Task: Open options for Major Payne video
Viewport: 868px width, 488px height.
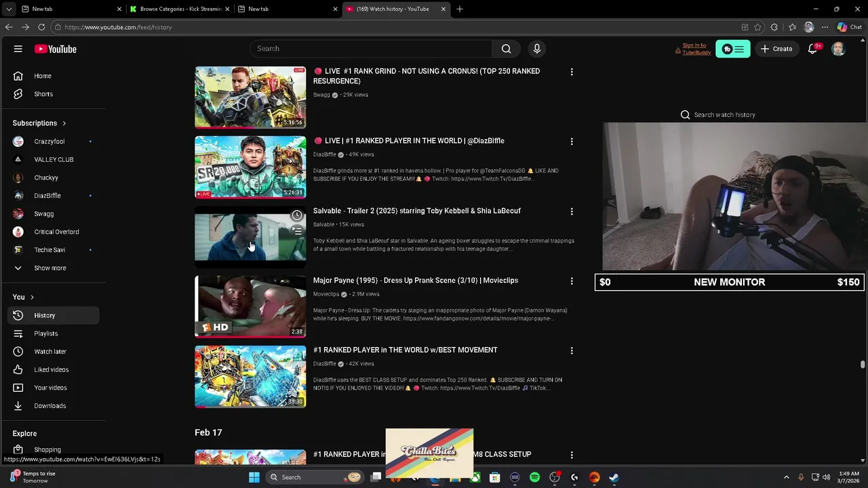Action: click(x=572, y=281)
